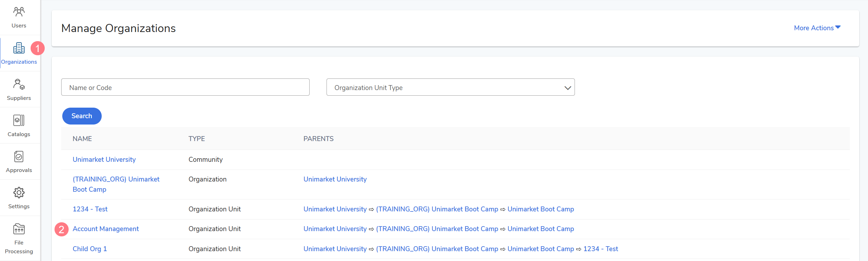Screen dimensions: 868x261
Task: Open the Account Management organization unit
Action: click(x=106, y=229)
